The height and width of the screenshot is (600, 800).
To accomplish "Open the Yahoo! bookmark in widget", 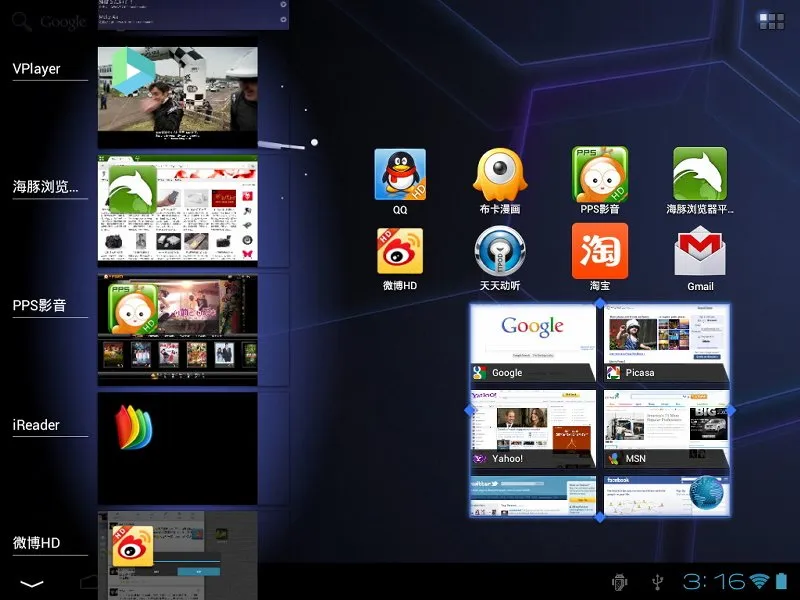I will coord(533,430).
